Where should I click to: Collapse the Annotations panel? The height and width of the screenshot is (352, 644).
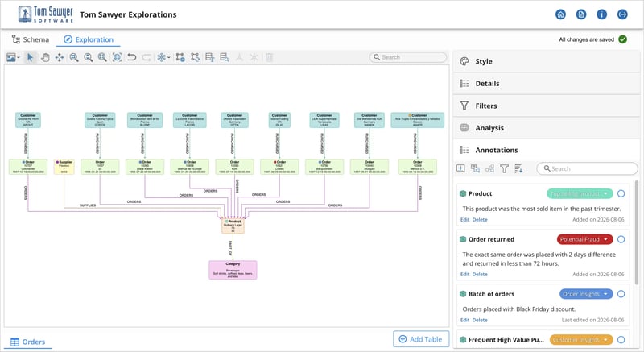pos(547,150)
